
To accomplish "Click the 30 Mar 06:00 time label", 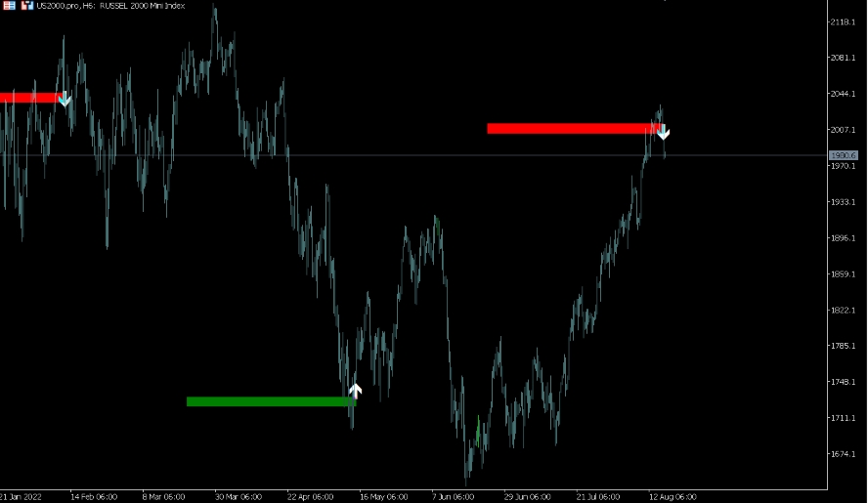I will 239,497.
